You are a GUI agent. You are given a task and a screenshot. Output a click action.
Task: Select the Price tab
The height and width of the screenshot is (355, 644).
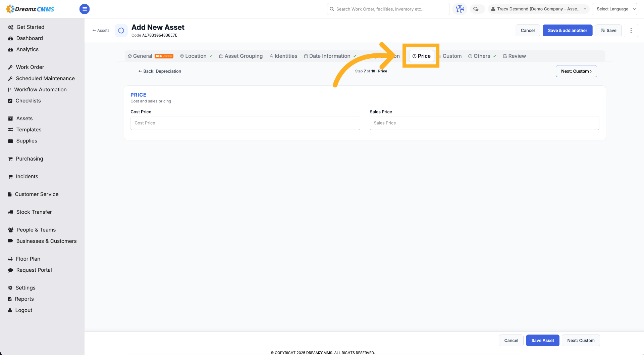coord(421,56)
